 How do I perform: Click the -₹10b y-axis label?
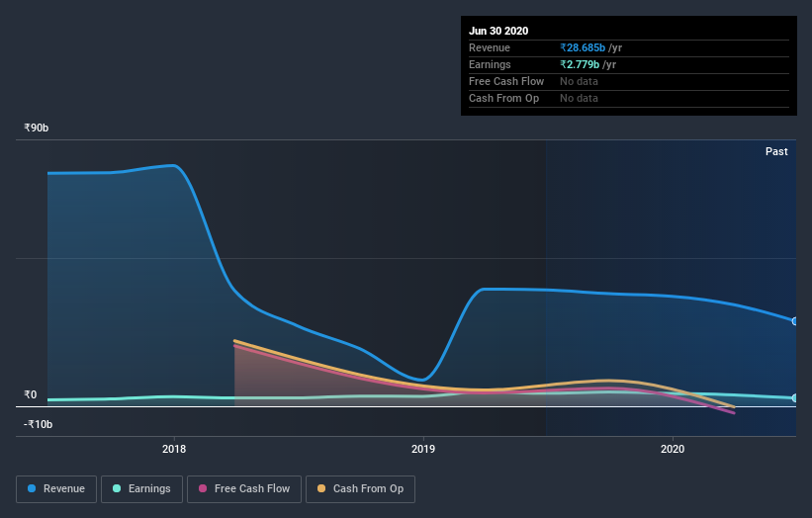point(38,424)
